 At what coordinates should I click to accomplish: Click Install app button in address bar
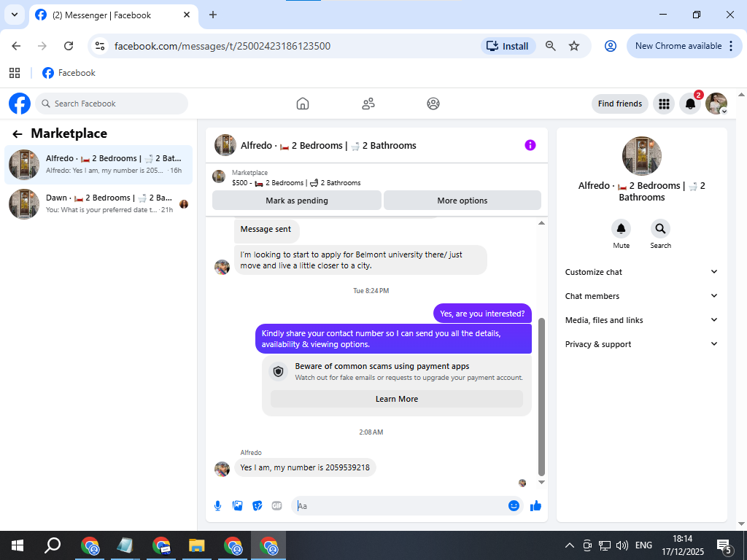click(508, 46)
